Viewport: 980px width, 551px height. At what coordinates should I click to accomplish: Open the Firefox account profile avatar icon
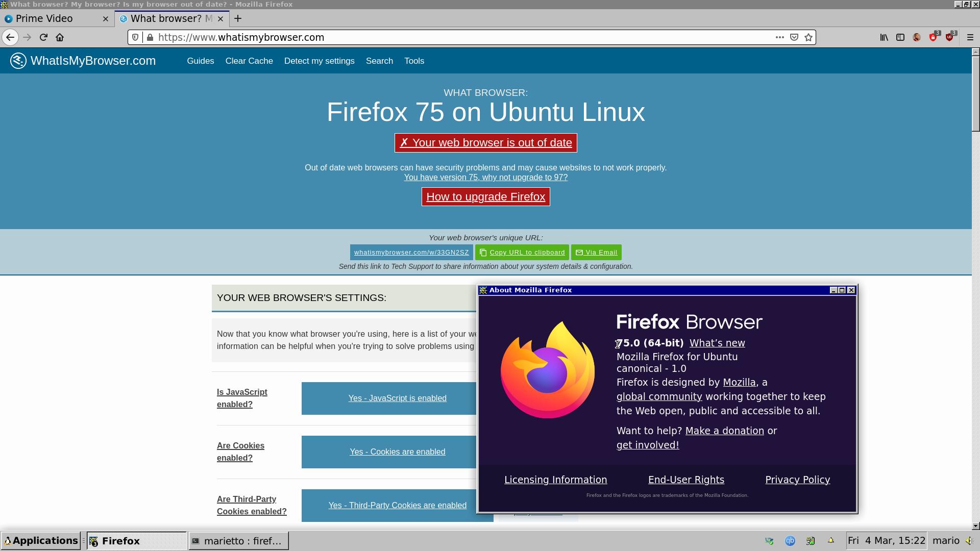917,37
